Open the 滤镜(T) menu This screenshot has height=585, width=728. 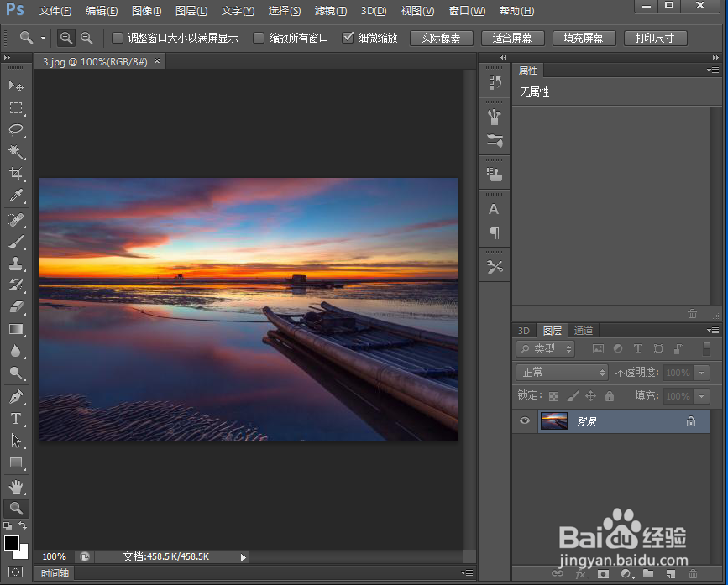331,11
